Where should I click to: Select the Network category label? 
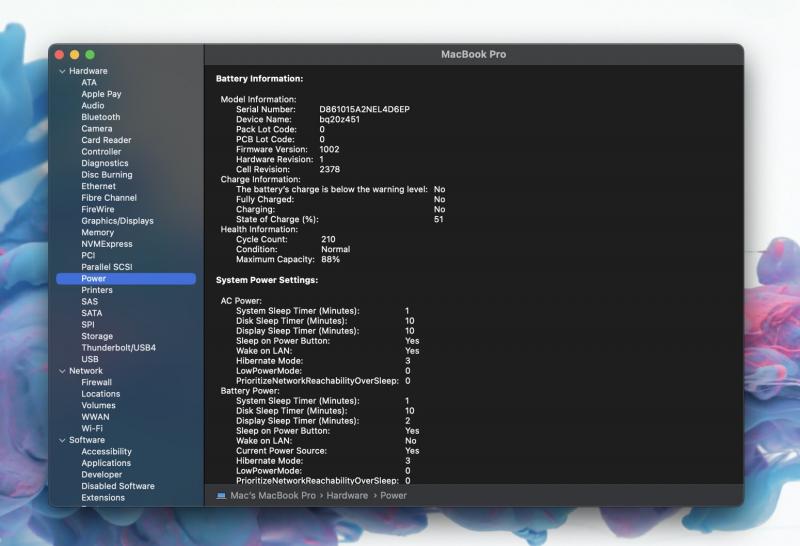(86, 371)
